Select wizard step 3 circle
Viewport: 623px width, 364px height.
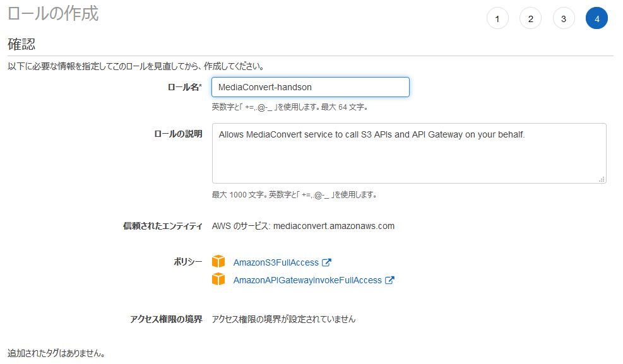(563, 18)
